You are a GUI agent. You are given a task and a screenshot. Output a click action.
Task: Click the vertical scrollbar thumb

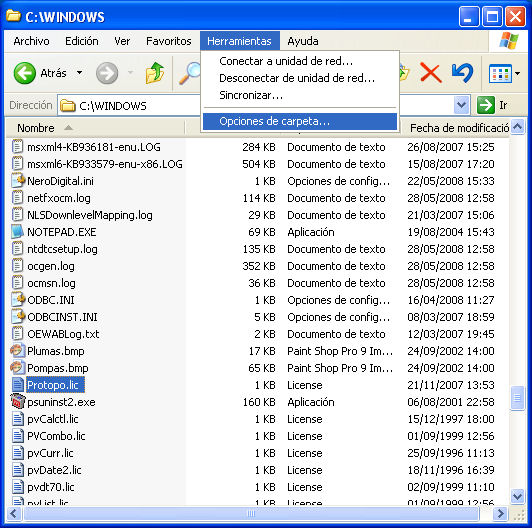coord(517,398)
